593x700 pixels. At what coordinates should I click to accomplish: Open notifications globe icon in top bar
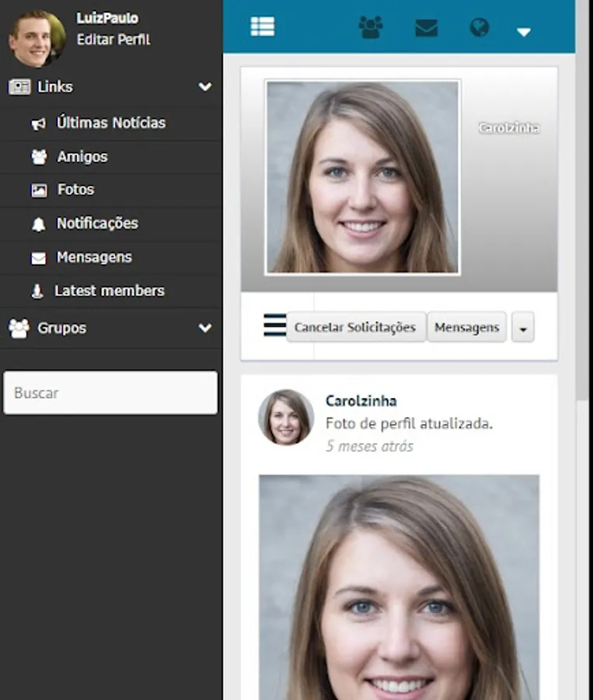480,27
